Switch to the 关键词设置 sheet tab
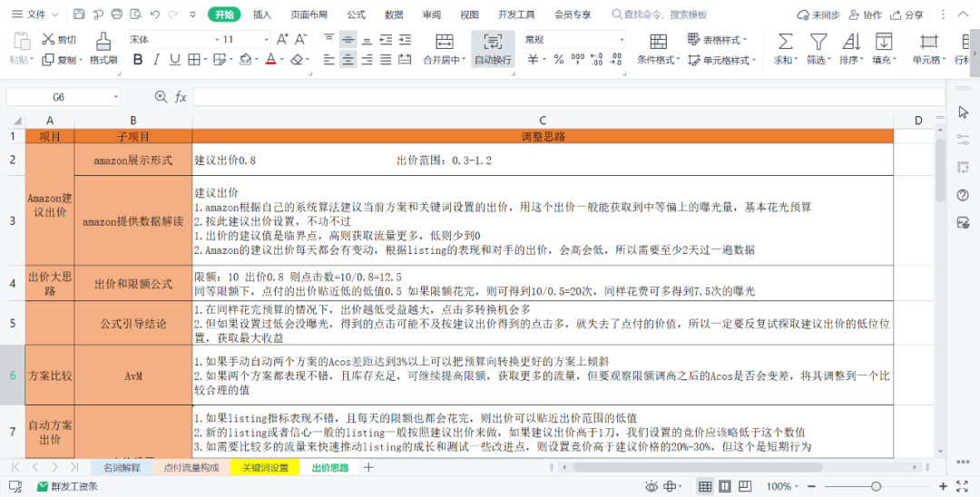 [x=264, y=468]
